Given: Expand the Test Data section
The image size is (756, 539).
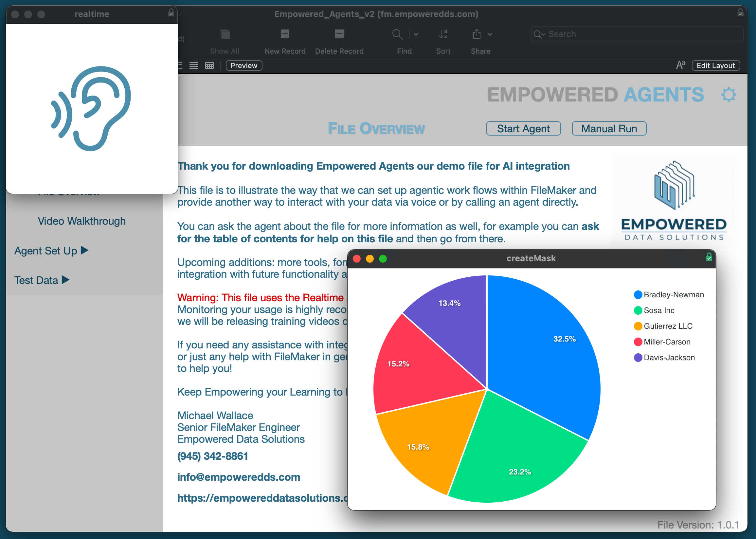Looking at the screenshot, I should tap(42, 280).
